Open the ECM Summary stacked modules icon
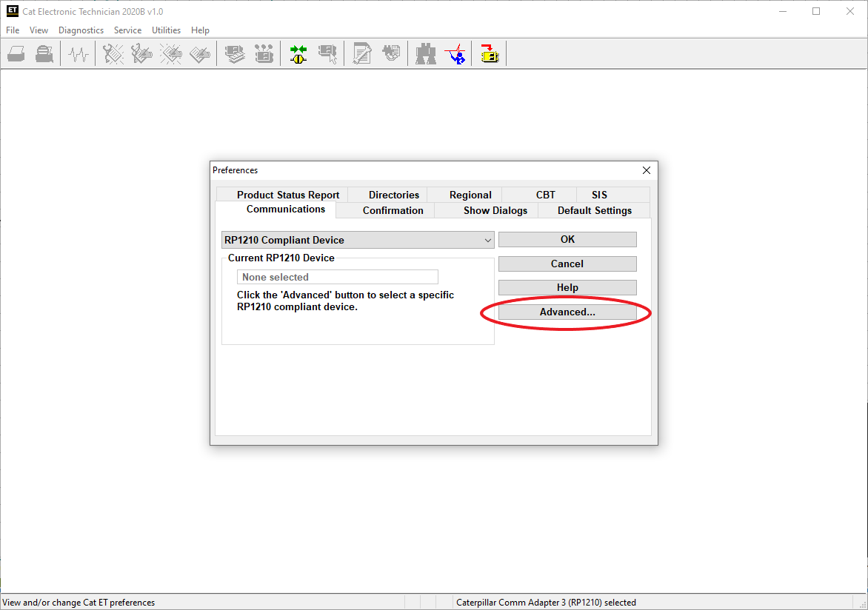Viewport: 868px width, 610px height. (x=235, y=54)
